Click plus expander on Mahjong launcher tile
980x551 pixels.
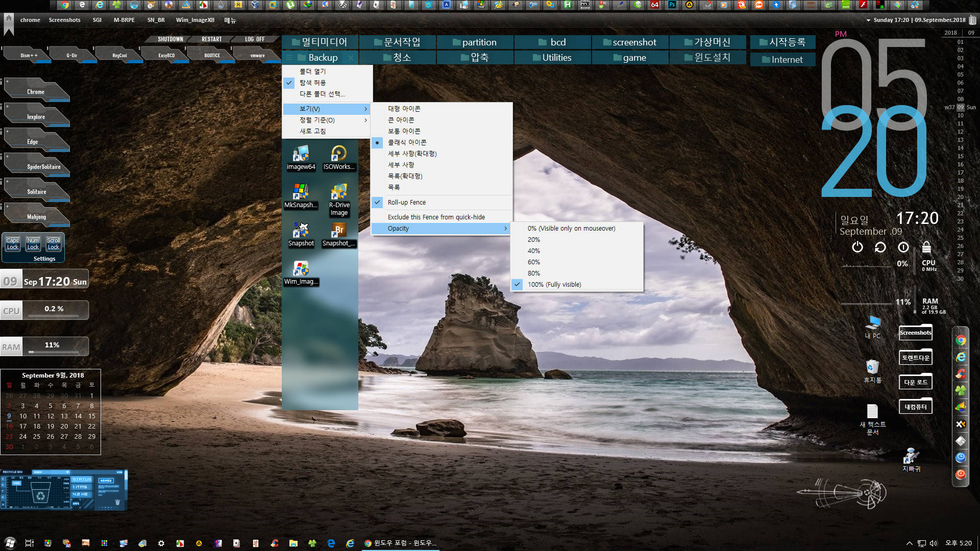click(x=7, y=207)
